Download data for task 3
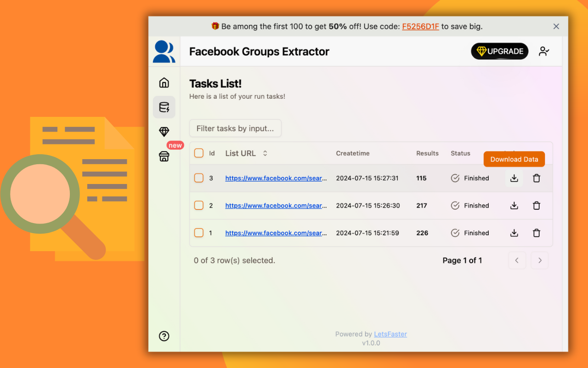 [x=514, y=178]
